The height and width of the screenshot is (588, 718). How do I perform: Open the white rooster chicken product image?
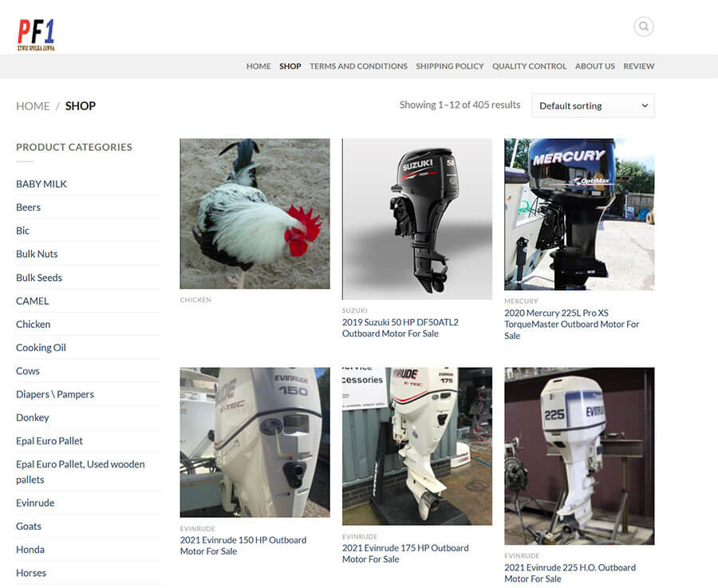click(254, 213)
